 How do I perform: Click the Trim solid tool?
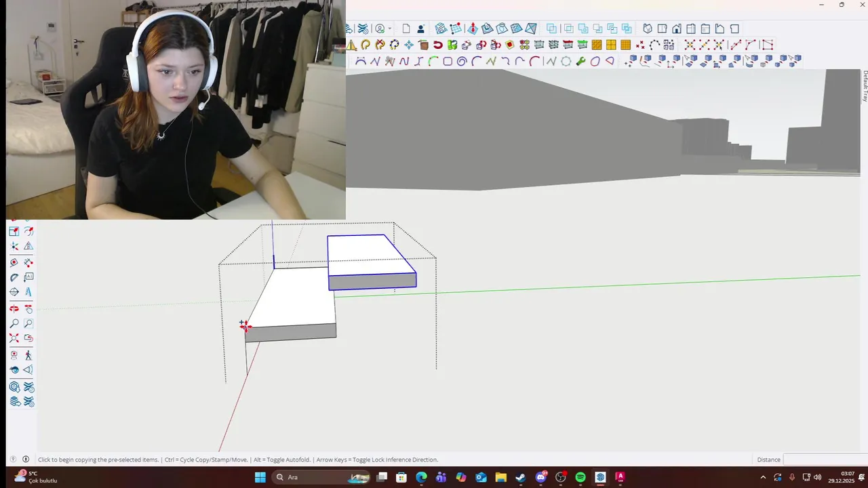[x=612, y=28]
